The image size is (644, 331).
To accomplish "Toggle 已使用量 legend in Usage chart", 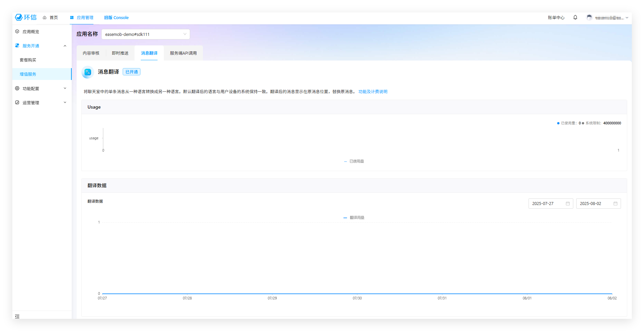I will click(354, 161).
